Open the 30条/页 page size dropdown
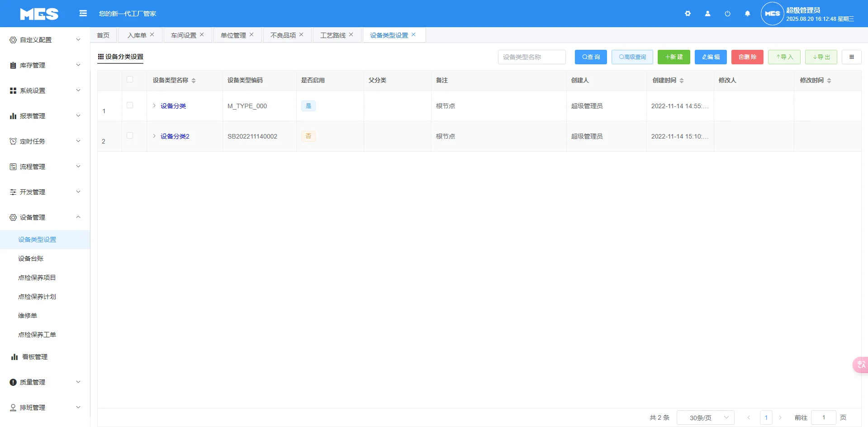The width and height of the screenshot is (868, 427). [706, 417]
